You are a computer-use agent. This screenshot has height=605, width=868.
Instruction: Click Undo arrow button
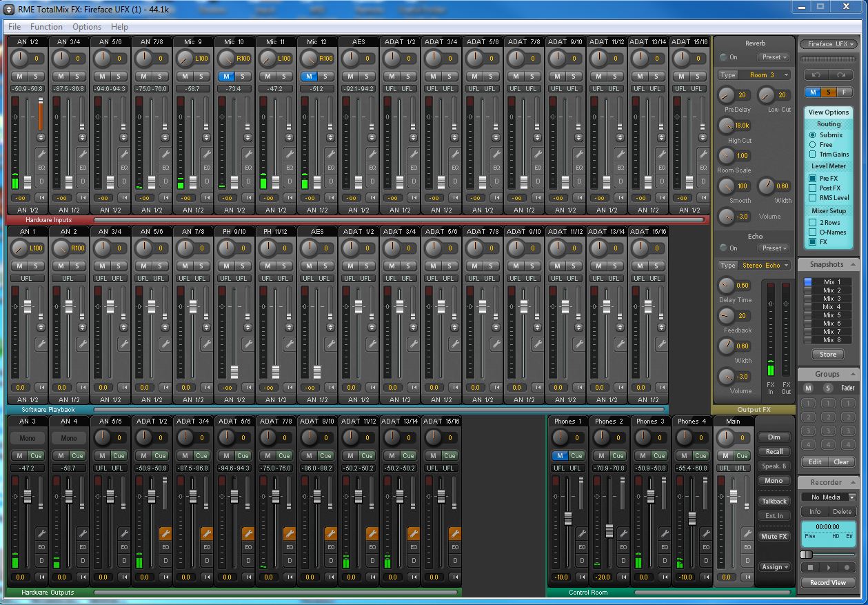tap(817, 75)
